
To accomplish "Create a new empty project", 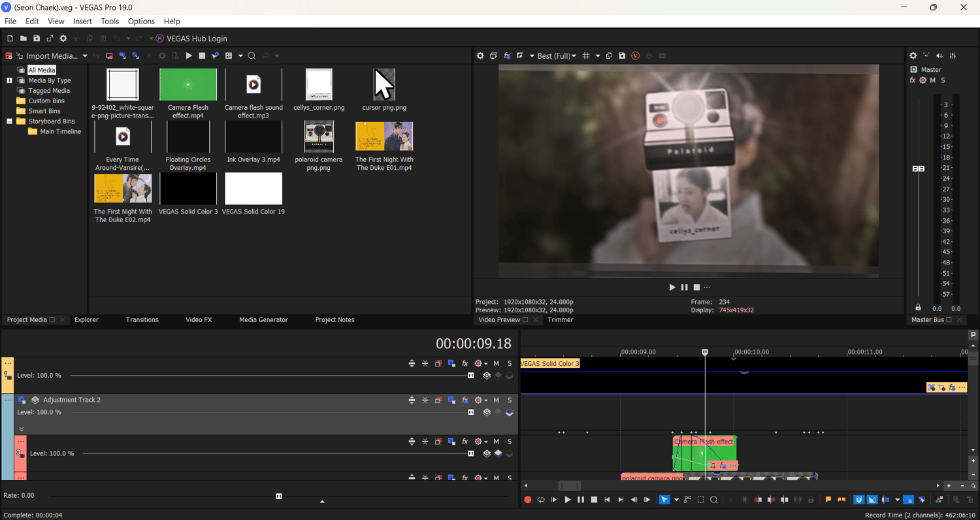I will pos(10,39).
